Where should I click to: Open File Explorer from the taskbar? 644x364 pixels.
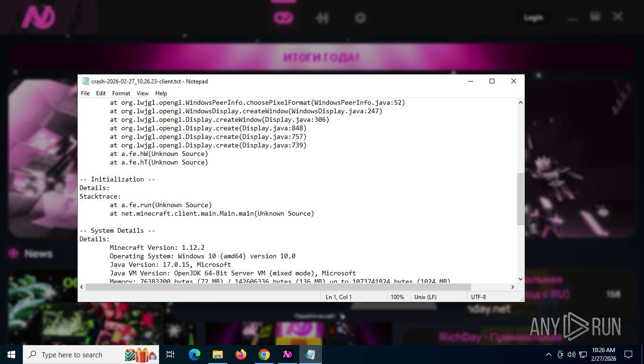point(217,355)
